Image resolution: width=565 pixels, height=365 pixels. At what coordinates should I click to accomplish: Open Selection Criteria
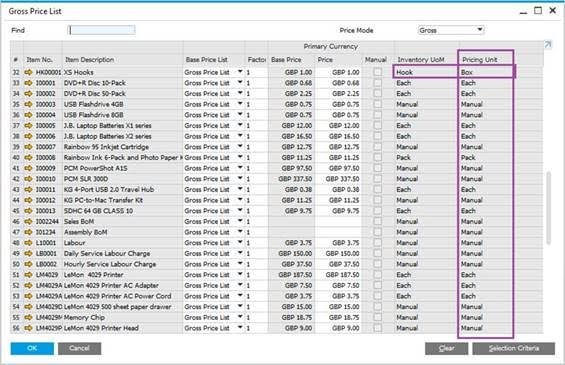click(513, 348)
